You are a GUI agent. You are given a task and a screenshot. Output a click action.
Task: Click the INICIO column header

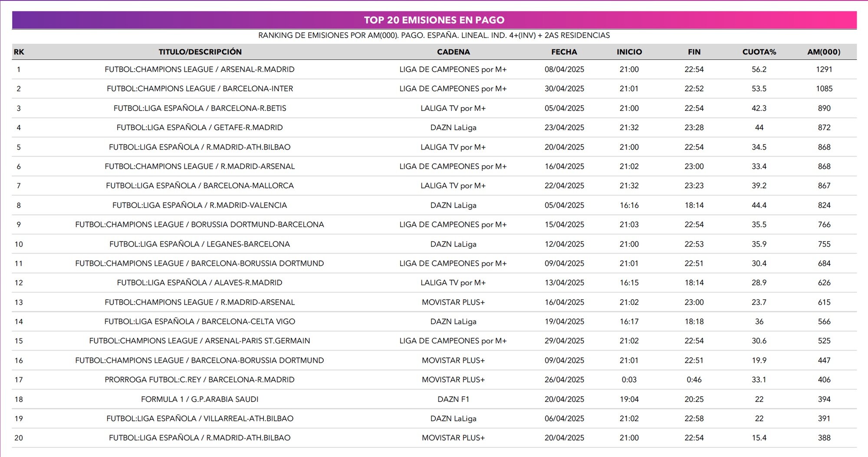coord(629,52)
